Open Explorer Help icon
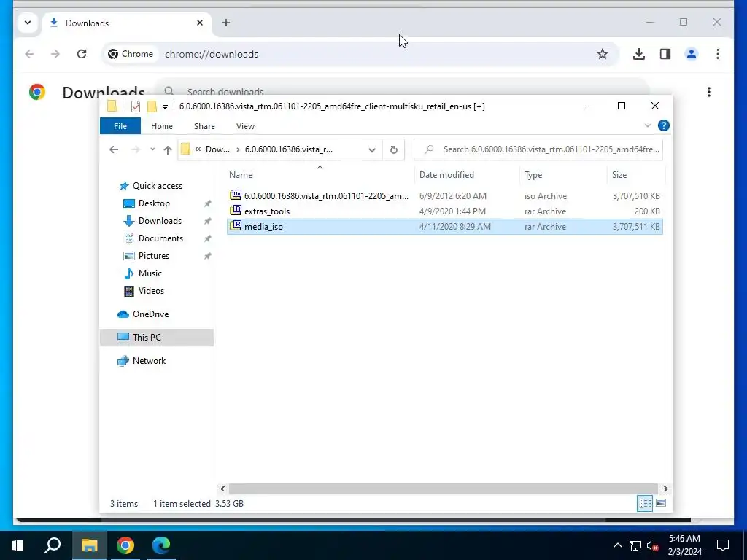The image size is (747, 560). click(663, 125)
